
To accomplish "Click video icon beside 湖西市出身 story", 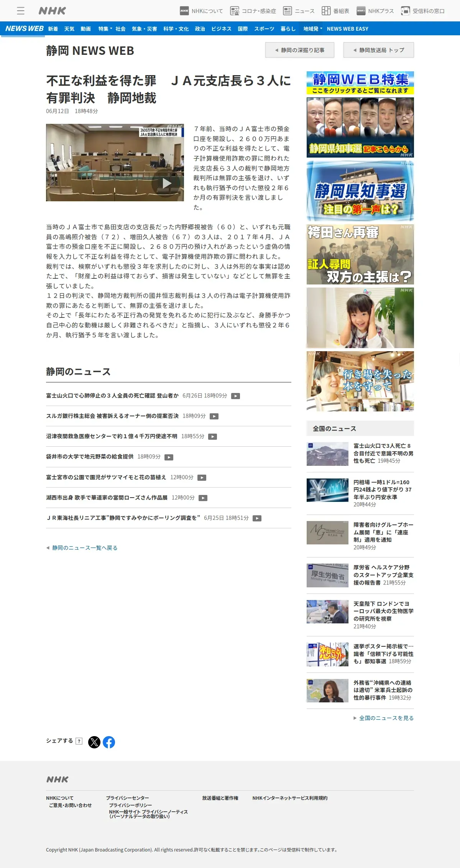I will (203, 498).
